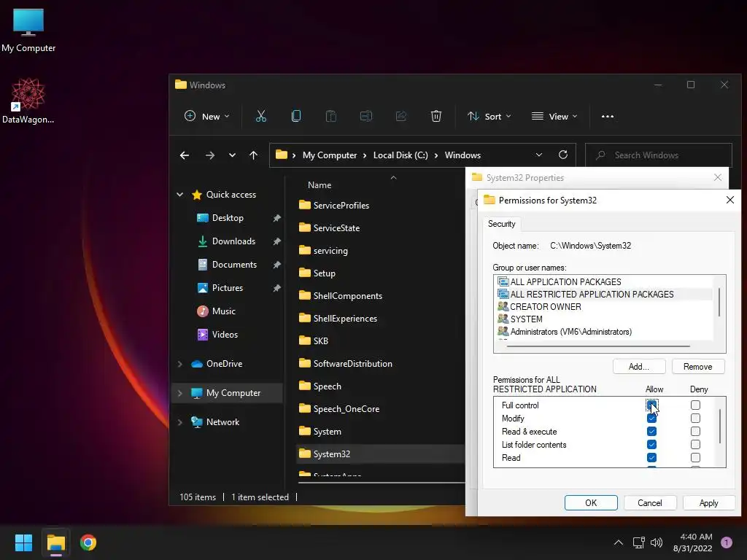Viewport: 747px width, 560px height.
Task: Click the Copy icon in Explorer toolbar
Action: pos(296,116)
